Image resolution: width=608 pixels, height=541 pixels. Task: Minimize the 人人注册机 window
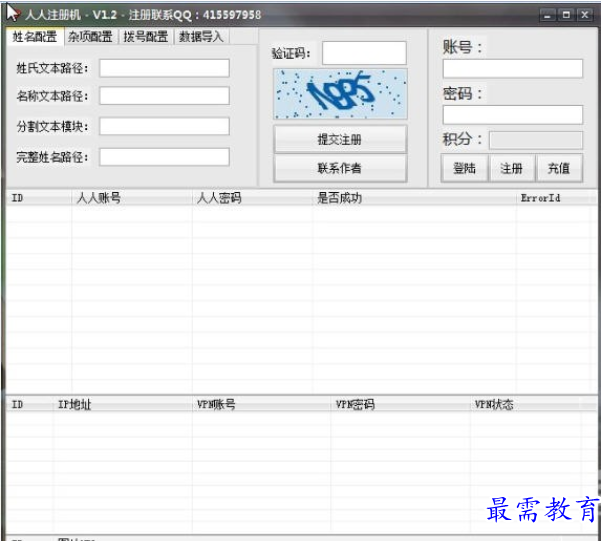[548, 16]
